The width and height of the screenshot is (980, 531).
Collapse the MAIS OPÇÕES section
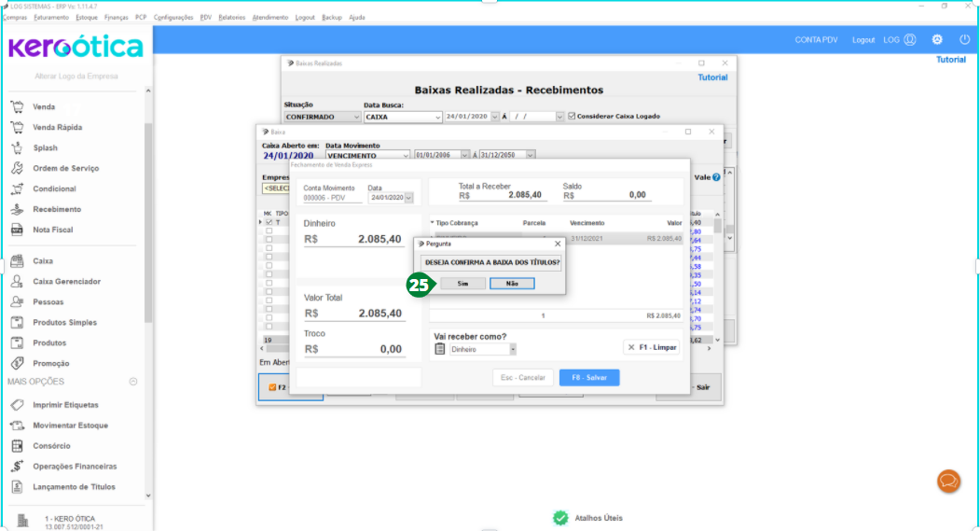click(133, 382)
